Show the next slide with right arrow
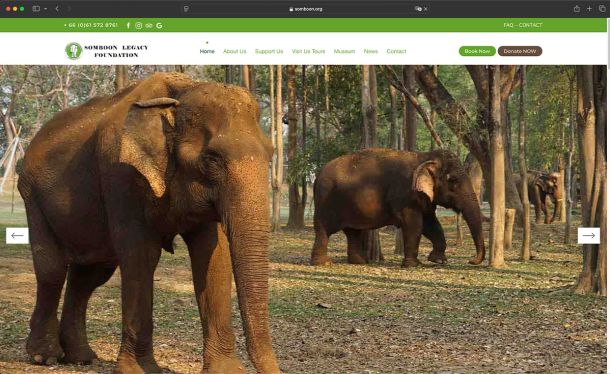This screenshot has height=374, width=610. [589, 235]
